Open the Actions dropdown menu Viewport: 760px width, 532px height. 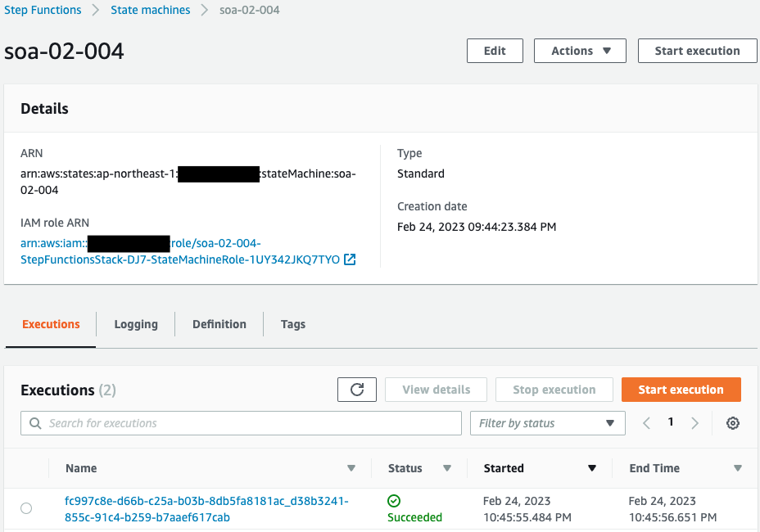pos(580,51)
